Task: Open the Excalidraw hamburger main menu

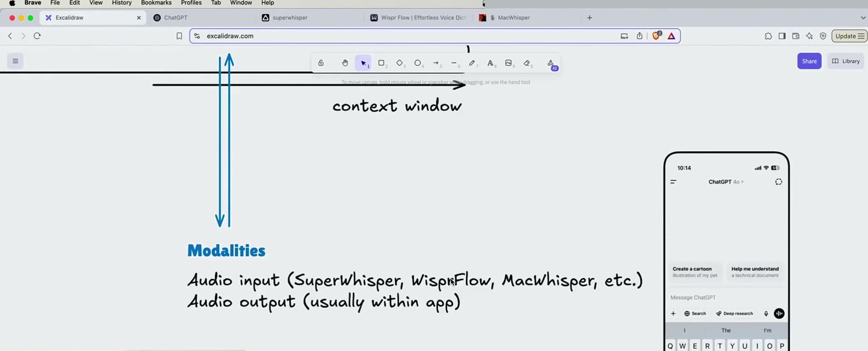Action: pyautogui.click(x=15, y=61)
